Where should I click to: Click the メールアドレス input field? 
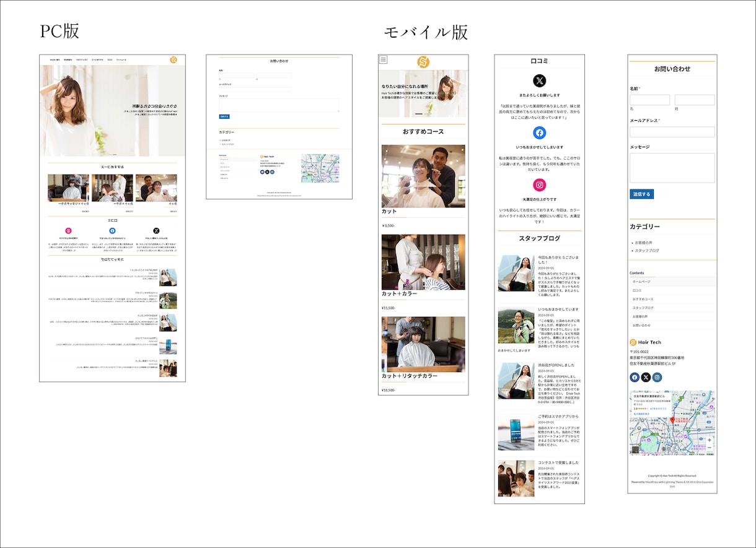[x=672, y=132]
